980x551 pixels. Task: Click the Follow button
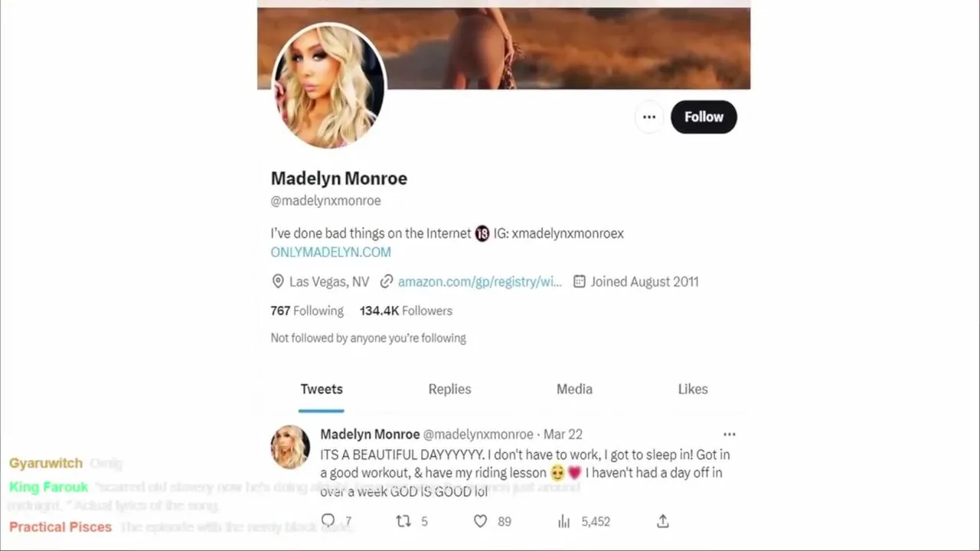(x=704, y=117)
